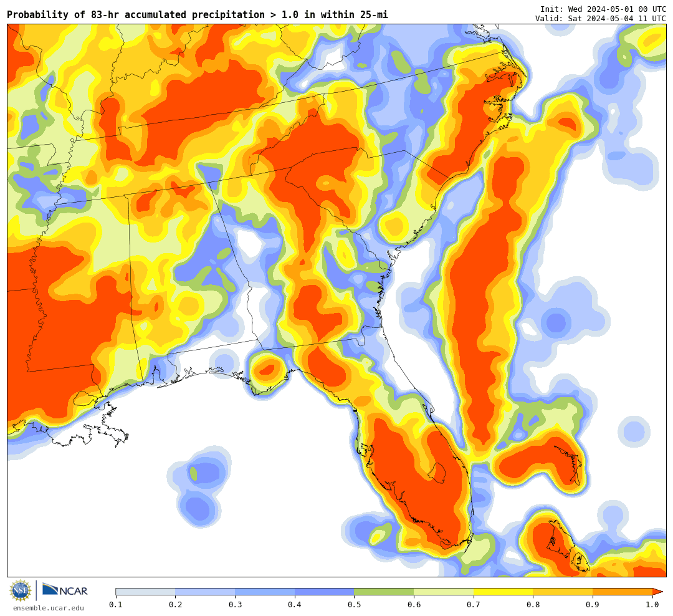673x616 pixels.
Task: Click the 0.2–0.3 light blue colorbar segment
Action: tap(205, 592)
